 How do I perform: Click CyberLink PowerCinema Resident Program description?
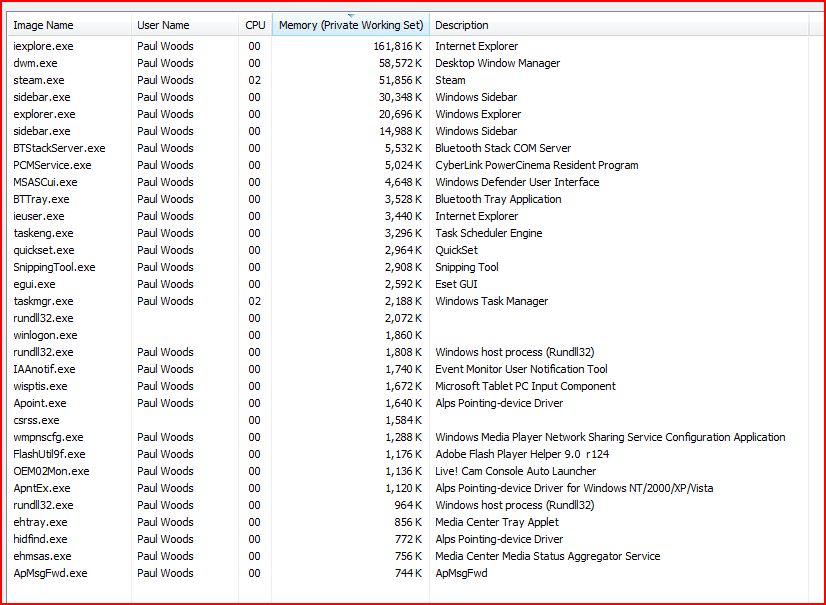(536, 165)
